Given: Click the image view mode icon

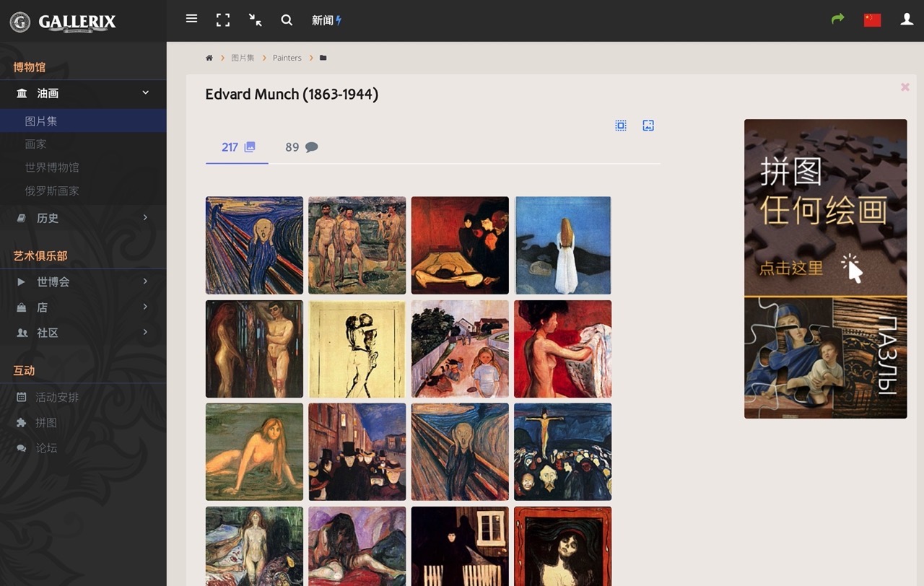Looking at the screenshot, I should click(648, 126).
